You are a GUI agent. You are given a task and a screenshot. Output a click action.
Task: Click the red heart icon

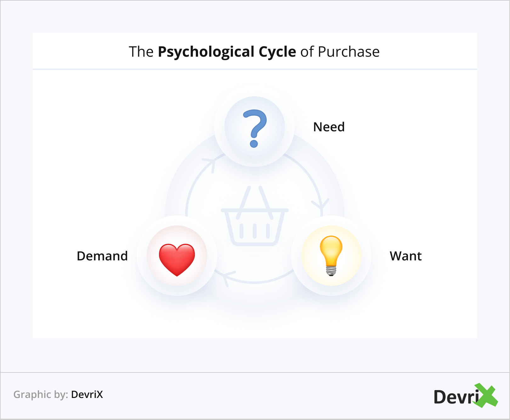point(177,259)
